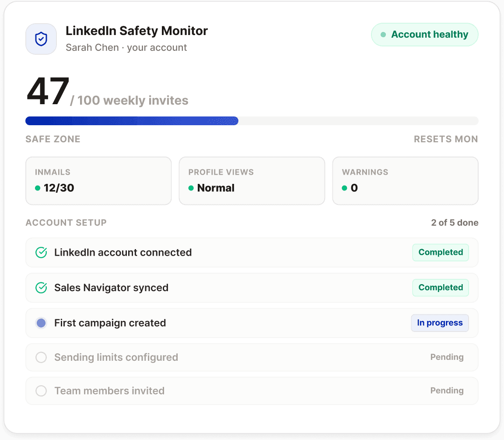
Task: Click Pending label for Sending limits configured
Action: coord(447,357)
